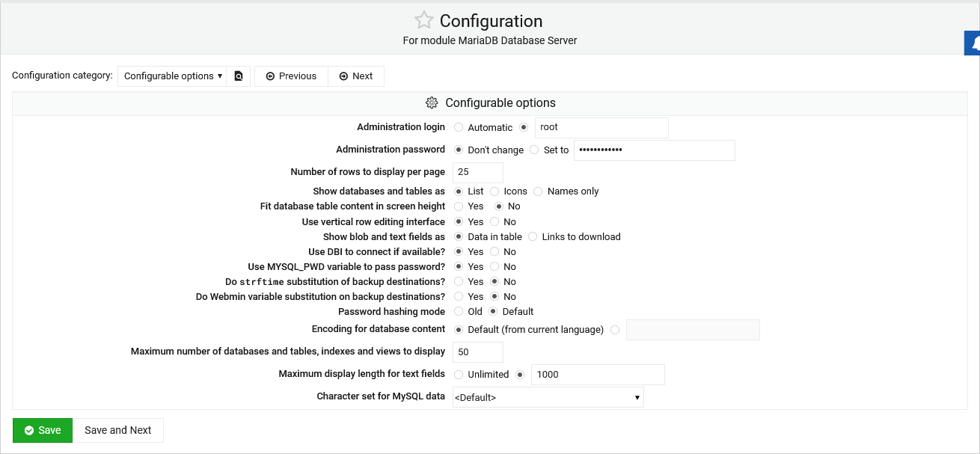Open Character set for MySQL data dropdown

(x=548, y=397)
